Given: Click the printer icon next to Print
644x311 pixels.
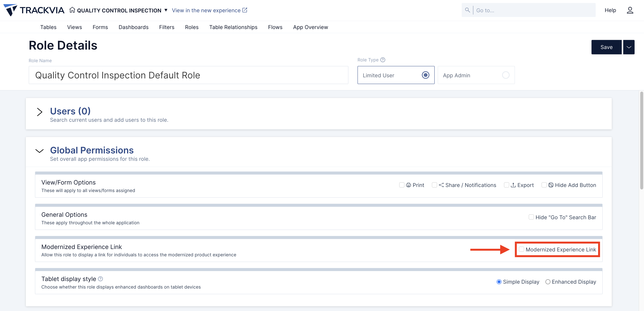Looking at the screenshot, I should 408,185.
